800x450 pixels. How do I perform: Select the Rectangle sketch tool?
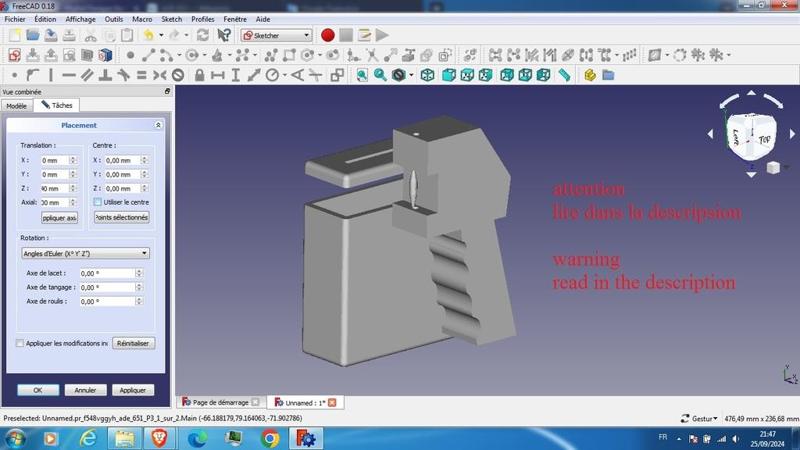pos(289,55)
